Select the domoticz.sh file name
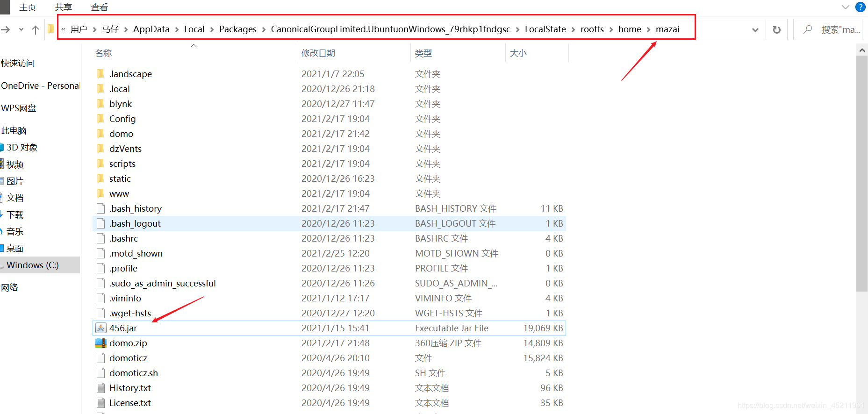 click(134, 373)
